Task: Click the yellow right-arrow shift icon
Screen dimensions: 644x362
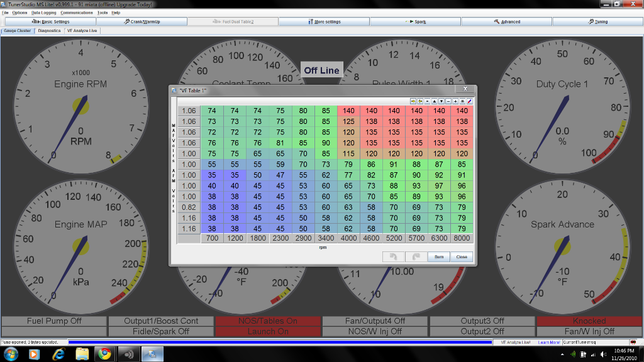Action: tap(414, 101)
